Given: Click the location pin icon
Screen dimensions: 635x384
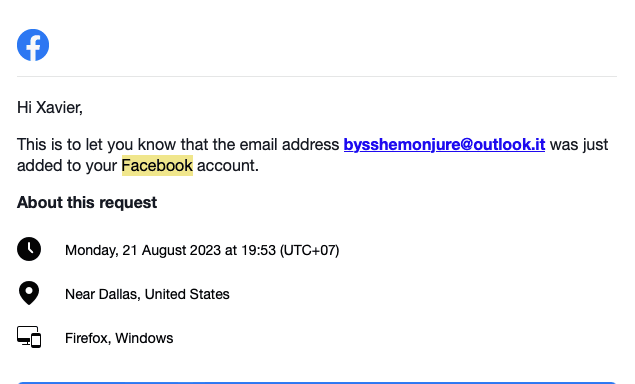Looking at the screenshot, I should click(x=29, y=293).
